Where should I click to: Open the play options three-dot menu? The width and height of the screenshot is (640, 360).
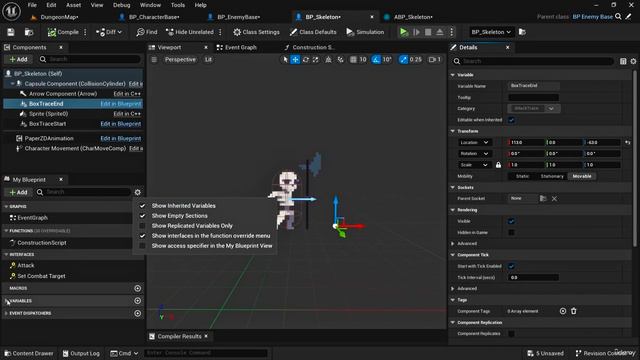451,32
